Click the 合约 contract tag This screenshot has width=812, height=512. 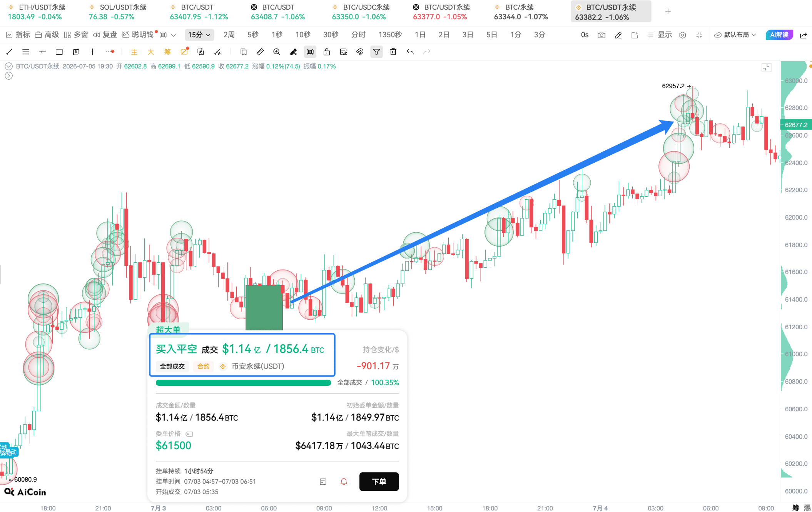203,366
